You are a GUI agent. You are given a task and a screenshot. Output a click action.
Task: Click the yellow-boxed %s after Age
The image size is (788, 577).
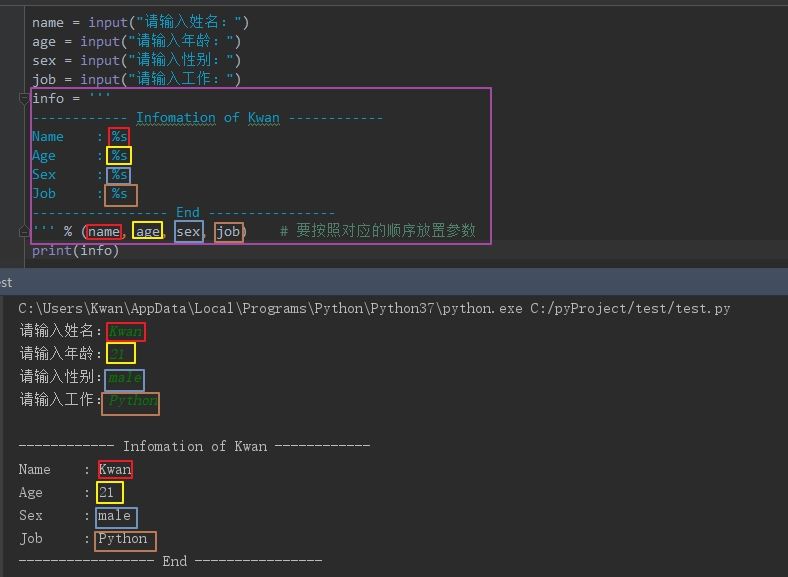[119, 155]
